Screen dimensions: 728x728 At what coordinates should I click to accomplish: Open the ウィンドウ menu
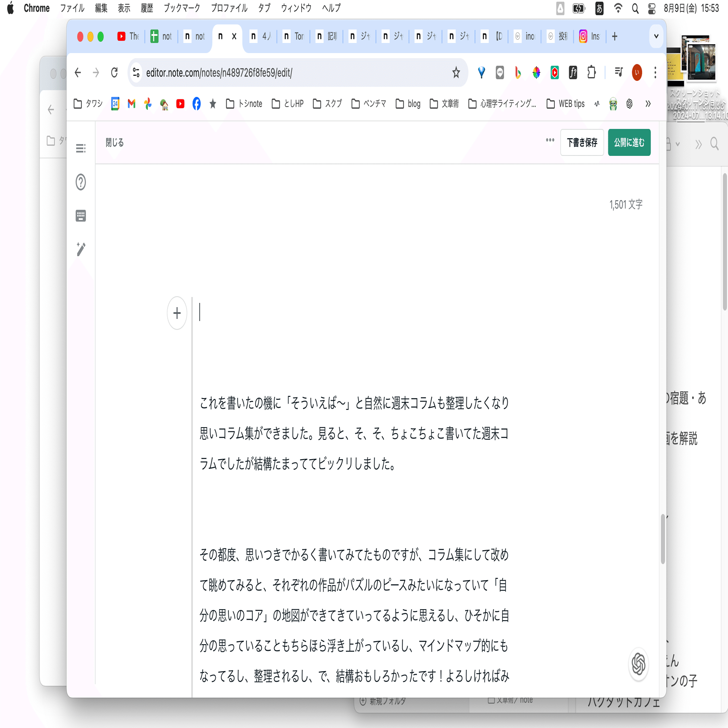tap(296, 8)
